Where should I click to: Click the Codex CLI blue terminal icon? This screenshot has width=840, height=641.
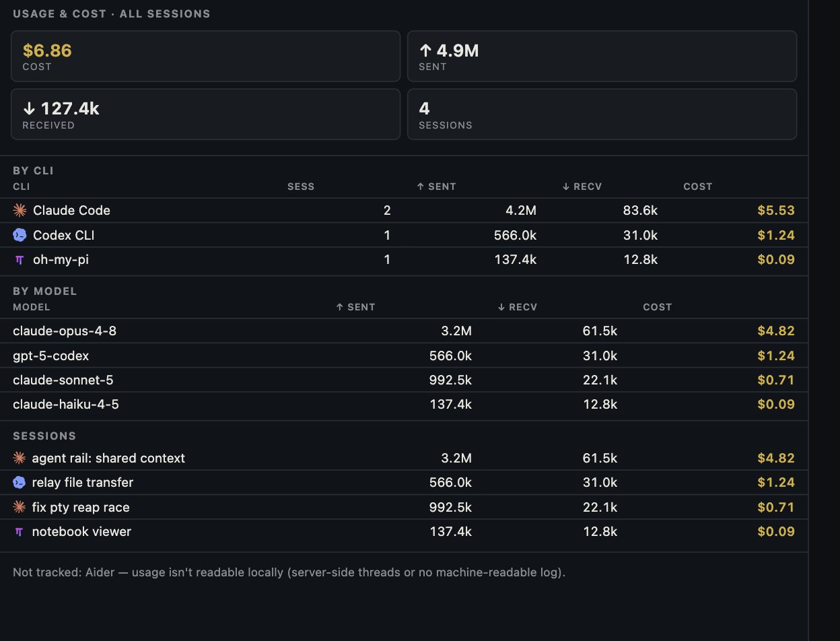(x=20, y=235)
